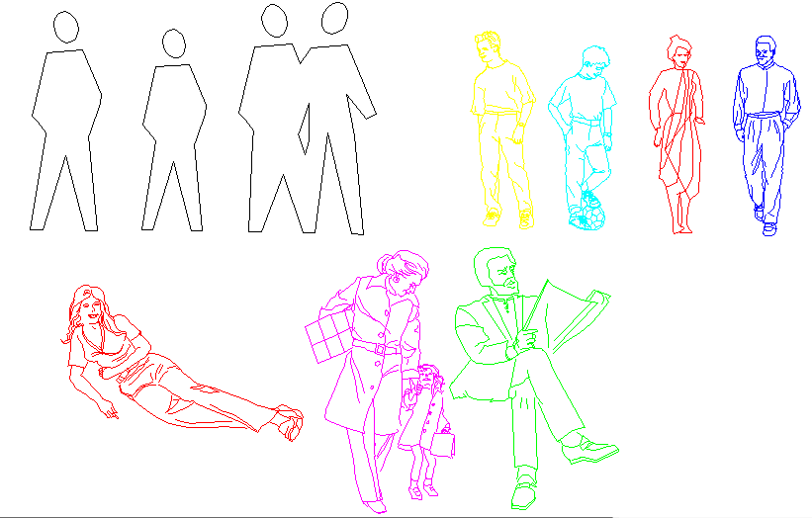Select the magenta small child figure

426,432
